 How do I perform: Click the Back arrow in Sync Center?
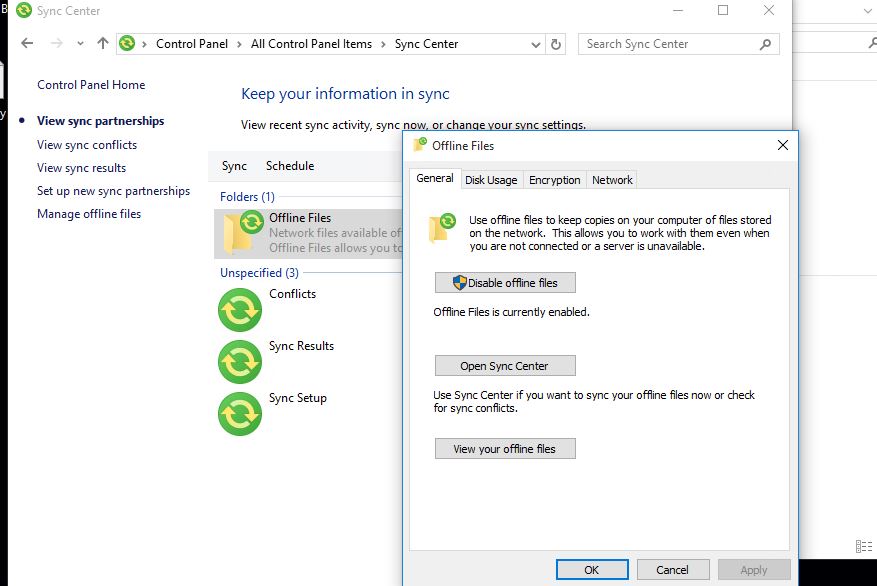[27, 43]
